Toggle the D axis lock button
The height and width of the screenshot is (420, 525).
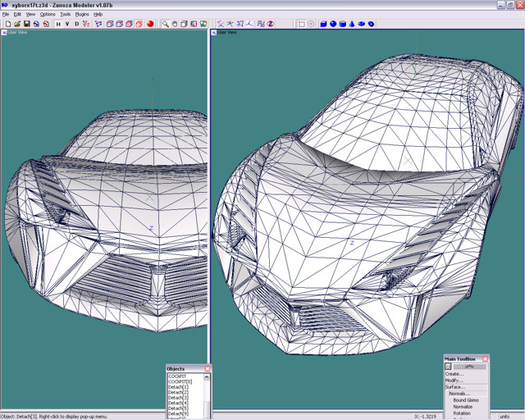(77, 24)
